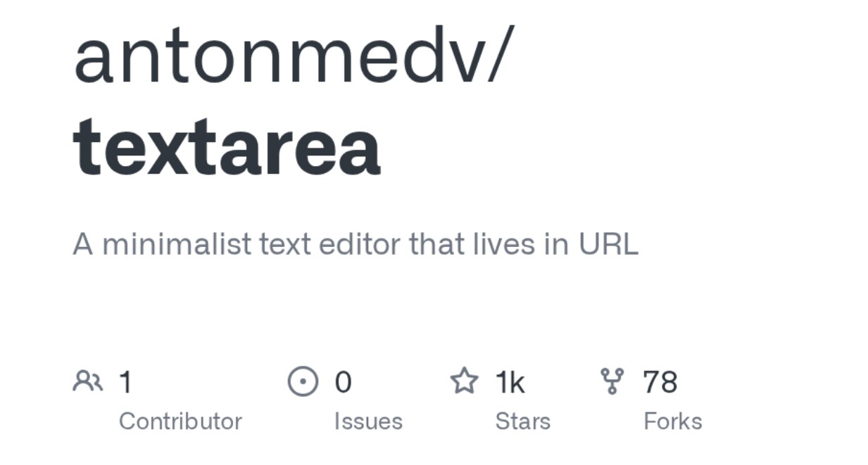Click the contributors people icon
The image size is (868, 465).
(x=87, y=381)
